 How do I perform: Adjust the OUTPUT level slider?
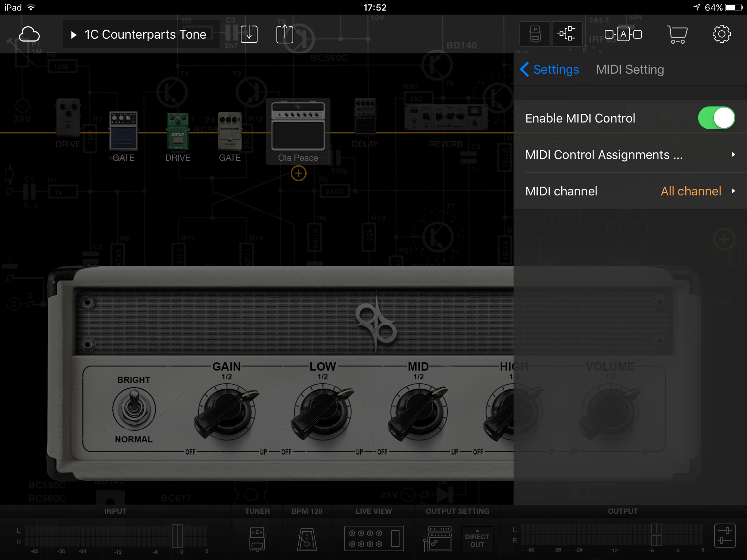[x=657, y=535]
